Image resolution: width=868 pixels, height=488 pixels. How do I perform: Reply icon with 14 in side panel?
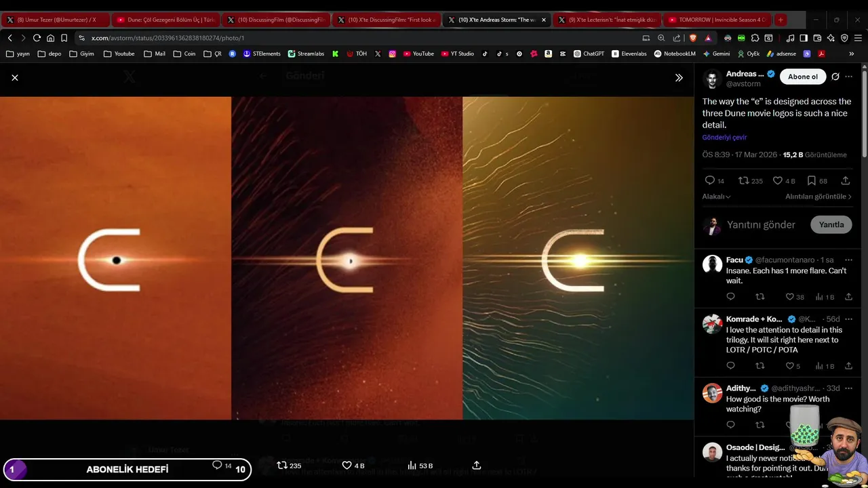point(710,181)
